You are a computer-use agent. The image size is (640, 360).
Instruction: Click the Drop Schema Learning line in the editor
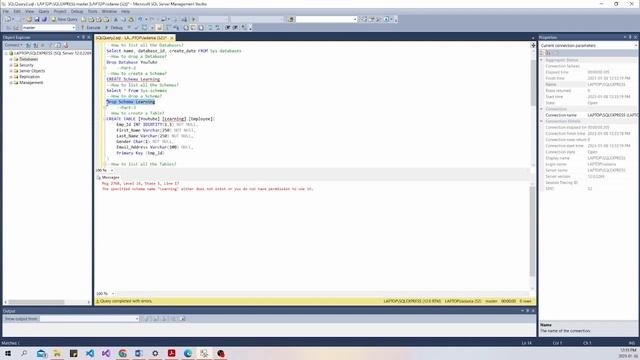click(x=131, y=102)
